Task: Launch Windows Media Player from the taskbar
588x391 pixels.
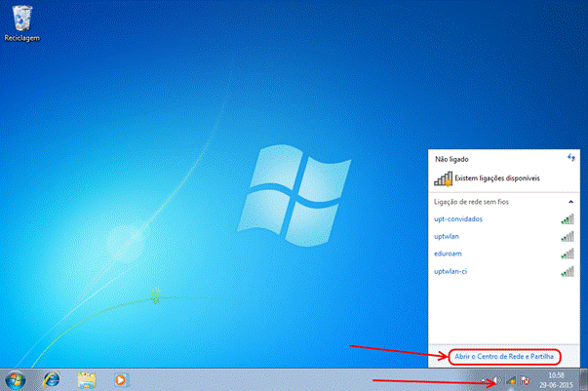Action: (120, 378)
